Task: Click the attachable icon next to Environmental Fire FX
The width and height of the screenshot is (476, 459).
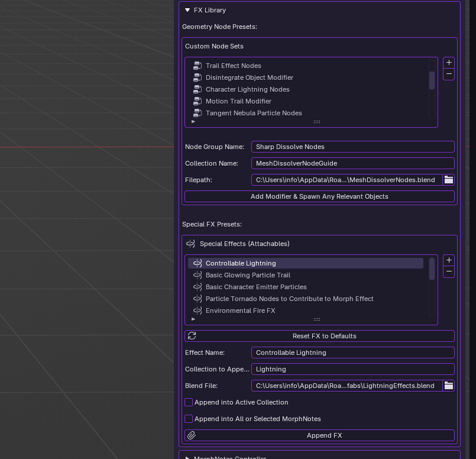Action: pyautogui.click(x=197, y=311)
